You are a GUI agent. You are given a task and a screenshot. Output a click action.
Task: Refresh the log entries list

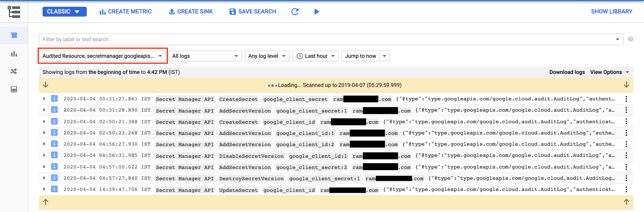[295, 11]
